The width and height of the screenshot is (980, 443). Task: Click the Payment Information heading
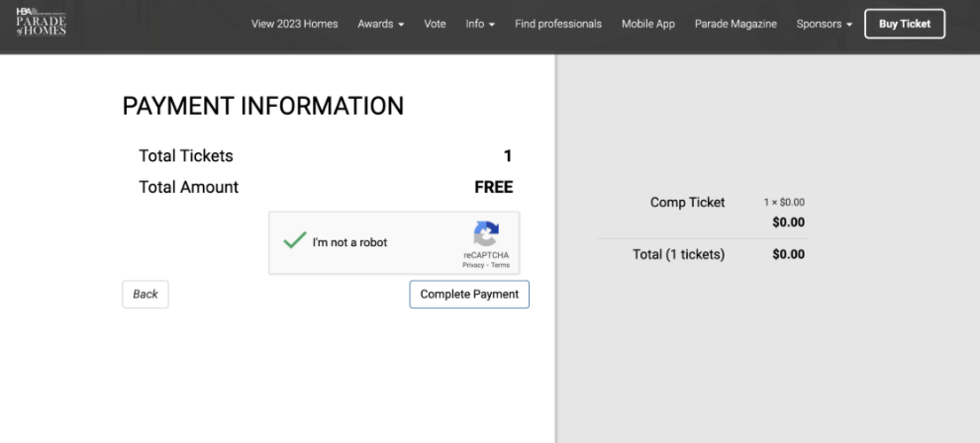(x=262, y=107)
